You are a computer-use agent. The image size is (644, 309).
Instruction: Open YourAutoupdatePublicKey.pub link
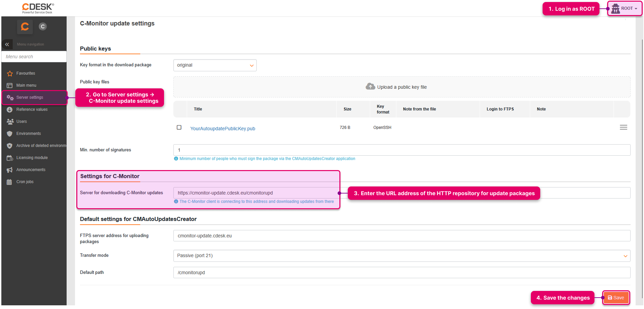pos(223,129)
